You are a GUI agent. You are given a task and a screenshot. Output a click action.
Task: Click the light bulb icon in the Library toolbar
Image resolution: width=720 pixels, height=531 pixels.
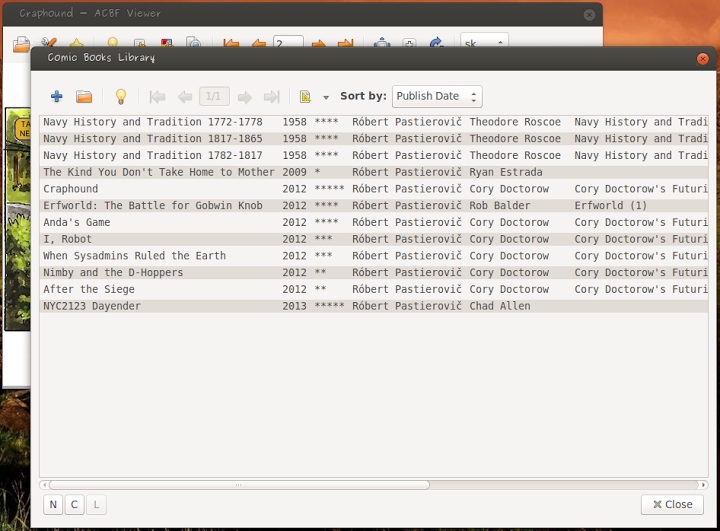click(121, 96)
